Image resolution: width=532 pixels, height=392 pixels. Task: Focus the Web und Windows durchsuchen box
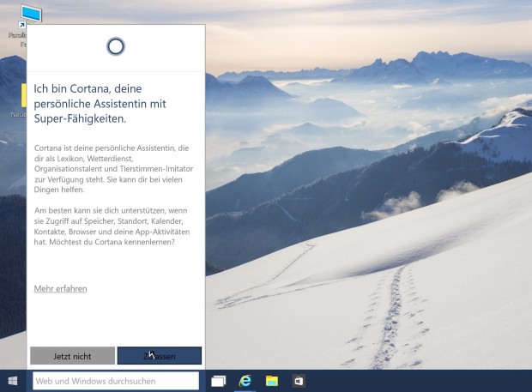pyautogui.click(x=116, y=381)
